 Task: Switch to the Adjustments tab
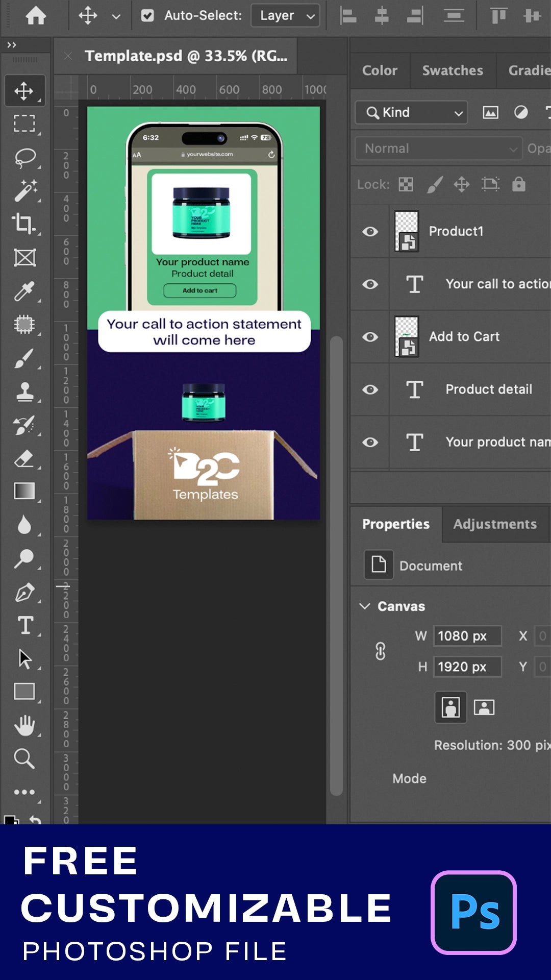494,524
